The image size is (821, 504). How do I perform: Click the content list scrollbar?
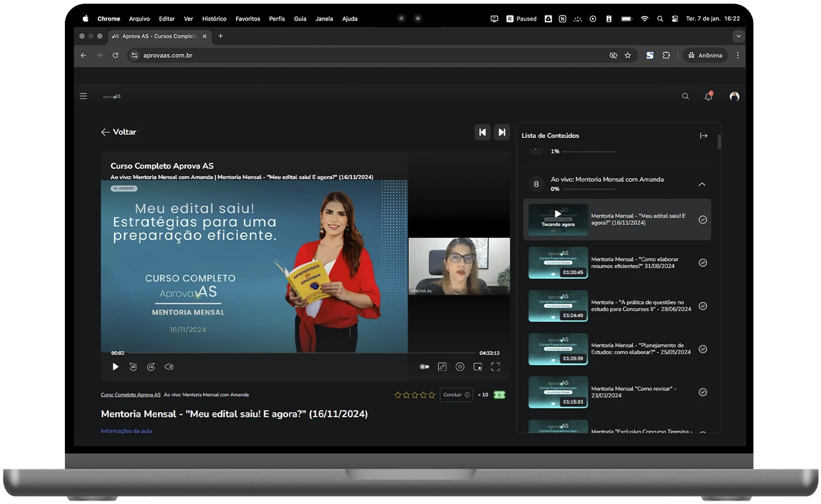[719, 141]
